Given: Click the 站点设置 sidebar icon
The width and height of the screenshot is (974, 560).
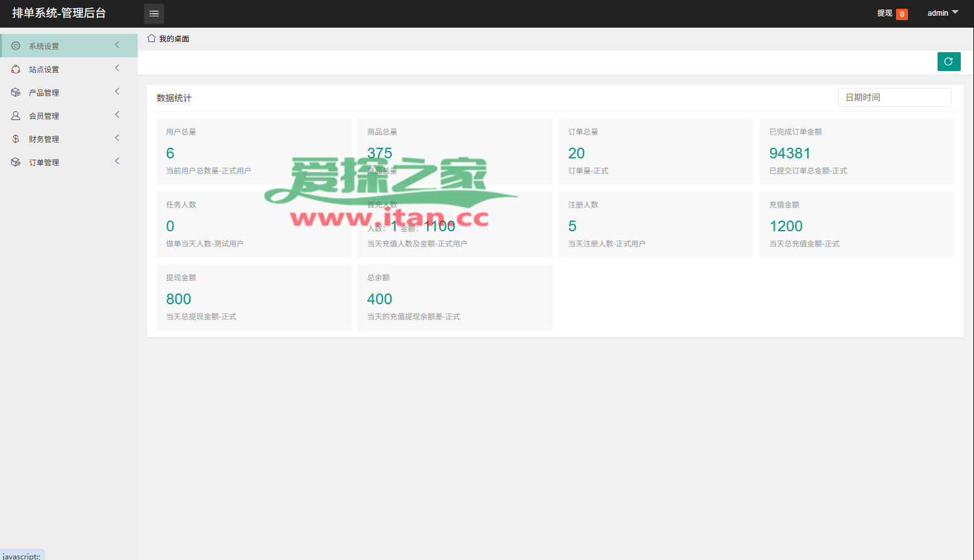Looking at the screenshot, I should point(16,69).
